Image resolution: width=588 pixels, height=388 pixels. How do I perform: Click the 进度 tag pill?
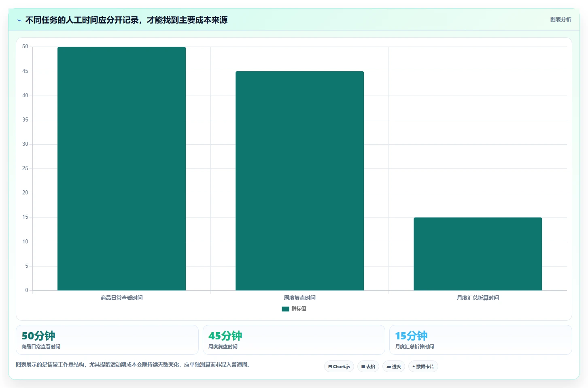(394, 367)
